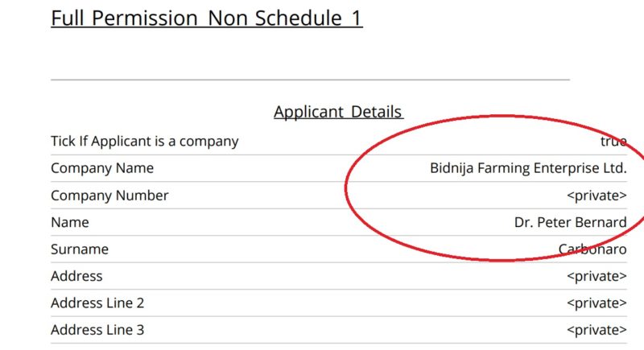Select the "Tick If Applicant is a company" label
The width and height of the screenshot is (644, 350).
[x=144, y=141]
